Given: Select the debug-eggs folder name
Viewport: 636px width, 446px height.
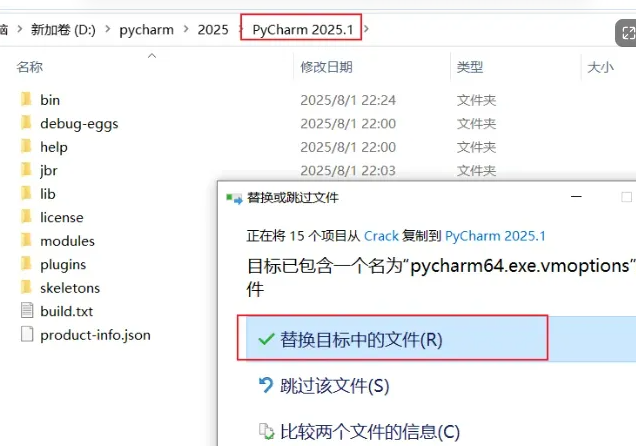Looking at the screenshot, I should [79, 124].
